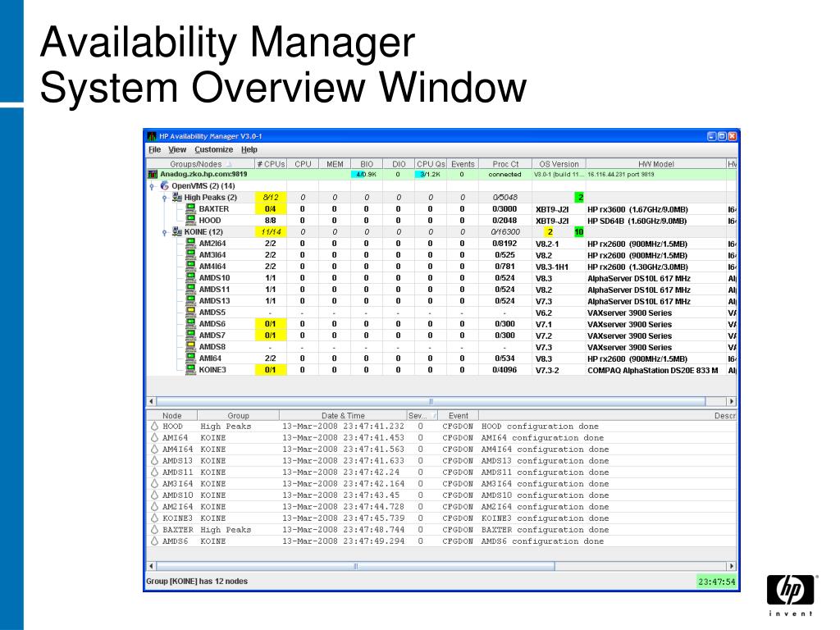Click the event pane horizontal scrollbar thumb
The image size is (840, 630).
(356, 566)
